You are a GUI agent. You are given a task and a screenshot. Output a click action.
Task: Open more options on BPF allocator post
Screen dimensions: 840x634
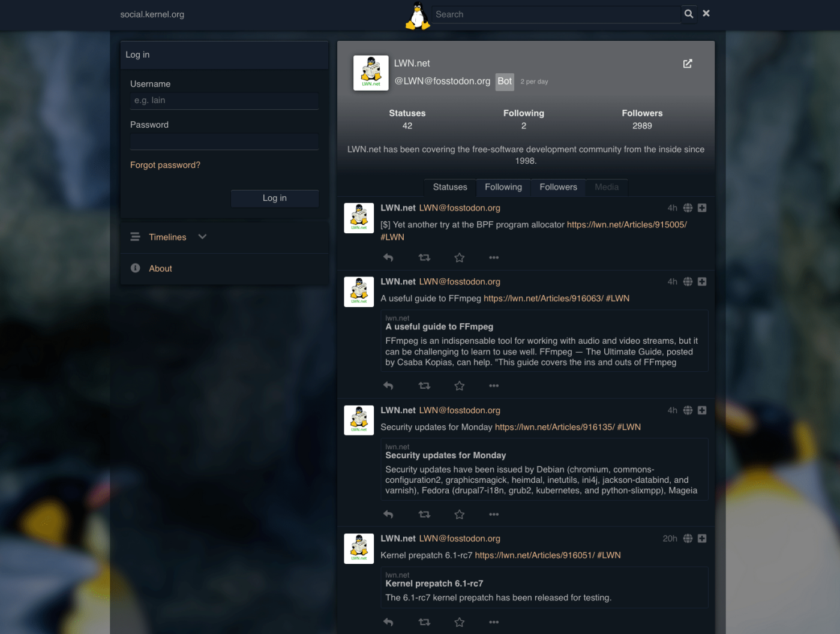click(494, 257)
